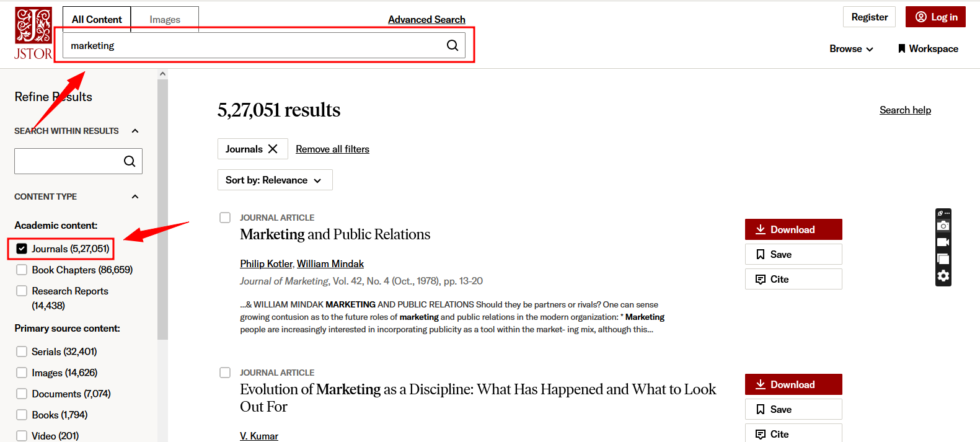The width and height of the screenshot is (980, 442).
Task: Remove the Journals filter chip
Action: coord(273,149)
